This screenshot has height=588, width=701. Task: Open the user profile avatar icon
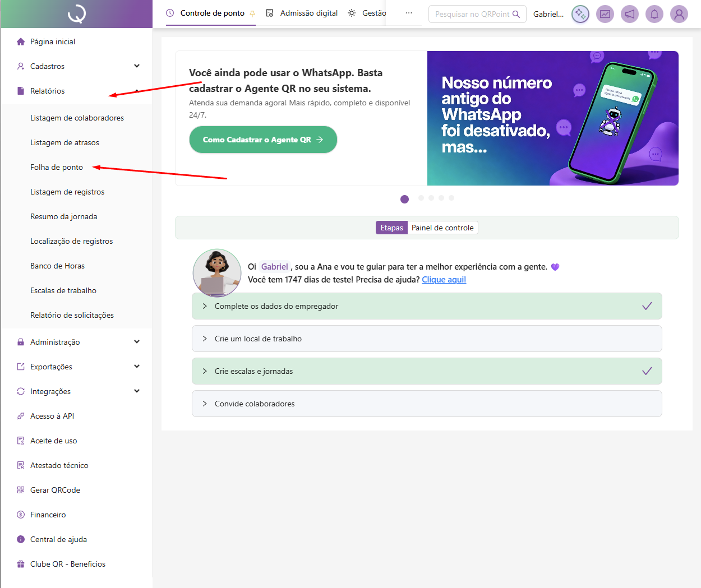[679, 14]
